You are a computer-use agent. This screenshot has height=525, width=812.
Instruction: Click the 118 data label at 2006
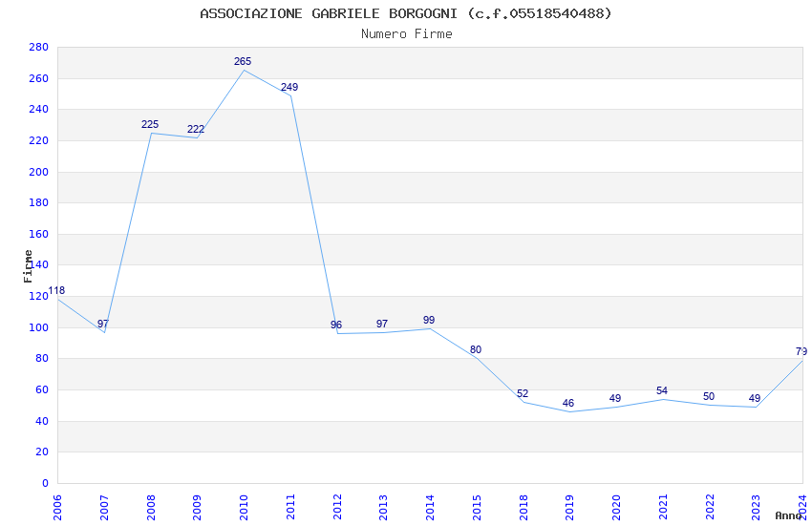pos(56,291)
